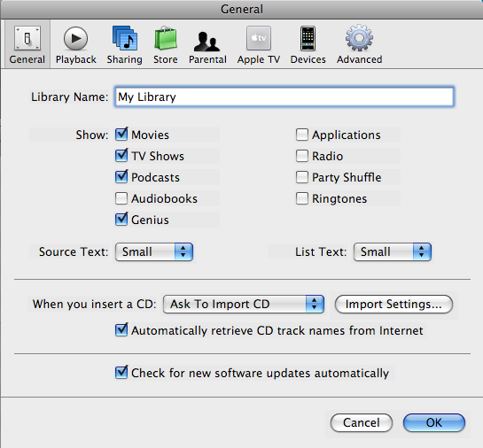Turn on the Party Shuffle checkbox
Image resolution: width=483 pixels, height=448 pixels.
click(302, 177)
